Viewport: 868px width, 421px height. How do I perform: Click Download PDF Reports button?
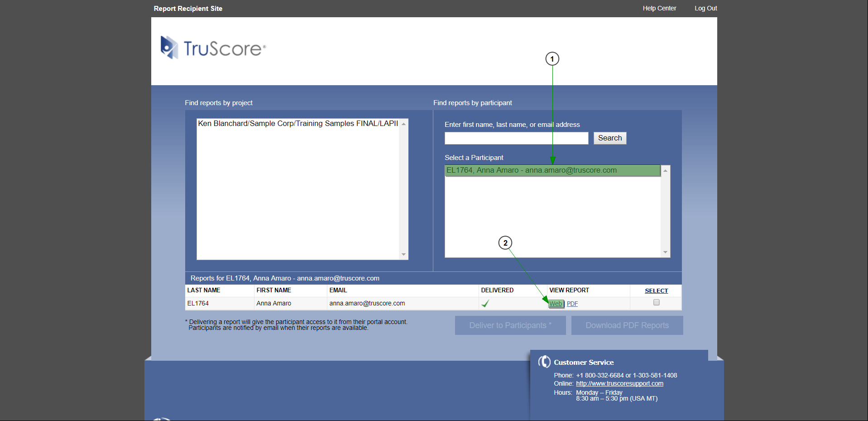(x=627, y=325)
